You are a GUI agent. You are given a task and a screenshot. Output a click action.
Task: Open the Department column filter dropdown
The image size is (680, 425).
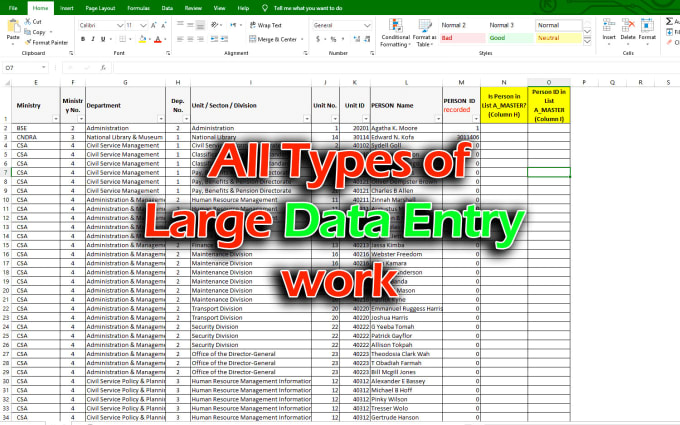pyautogui.click(x=161, y=119)
